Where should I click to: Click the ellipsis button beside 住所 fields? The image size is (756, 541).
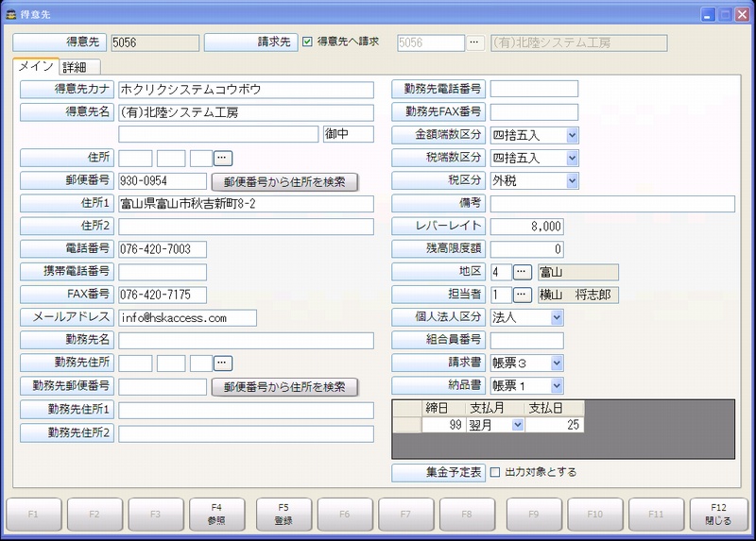point(223,158)
